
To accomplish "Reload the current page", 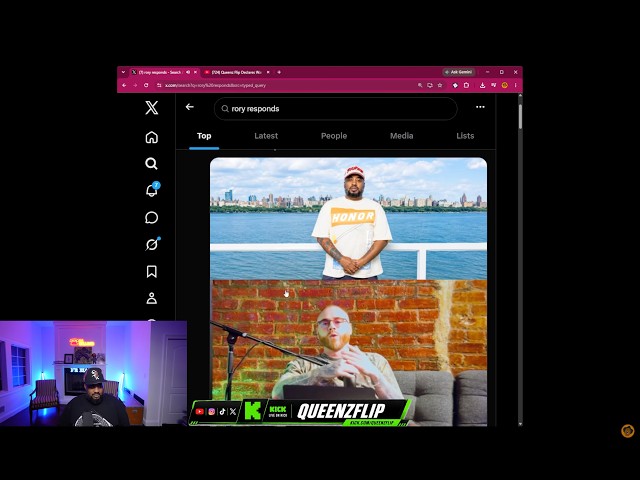I will point(146,85).
